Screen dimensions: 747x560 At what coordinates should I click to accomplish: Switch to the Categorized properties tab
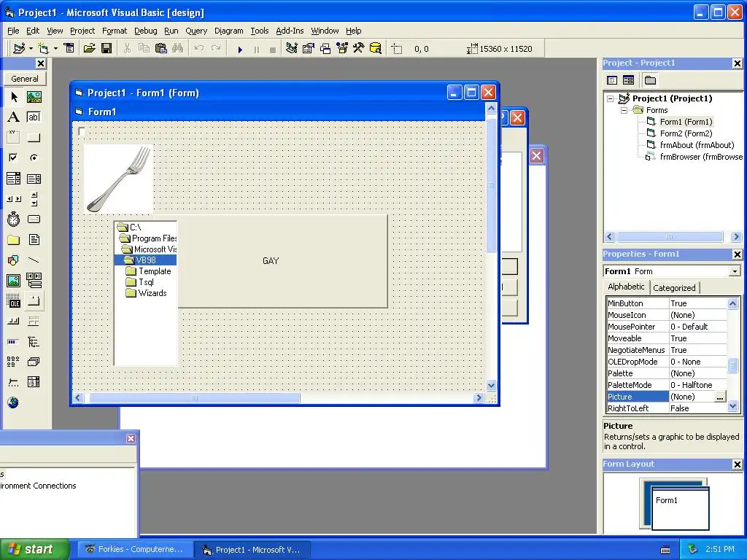[x=674, y=287]
